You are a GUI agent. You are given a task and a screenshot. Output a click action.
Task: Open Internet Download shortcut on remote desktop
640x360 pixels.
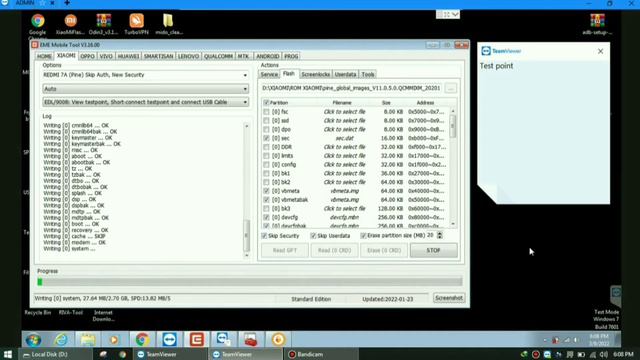click(103, 316)
